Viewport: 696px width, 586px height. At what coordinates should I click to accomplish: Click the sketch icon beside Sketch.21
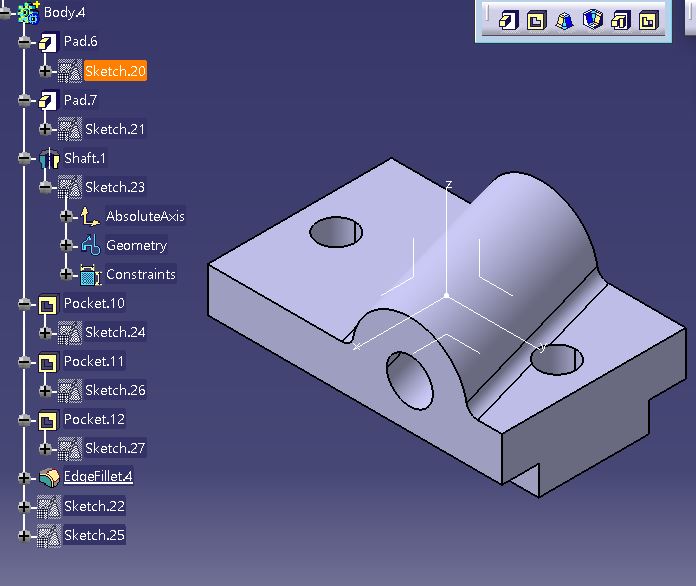(70, 129)
